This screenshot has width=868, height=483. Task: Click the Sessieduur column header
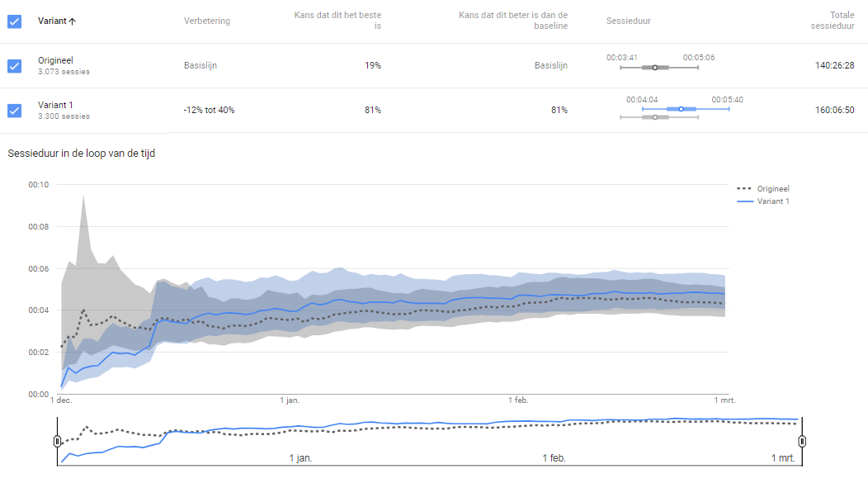[628, 21]
